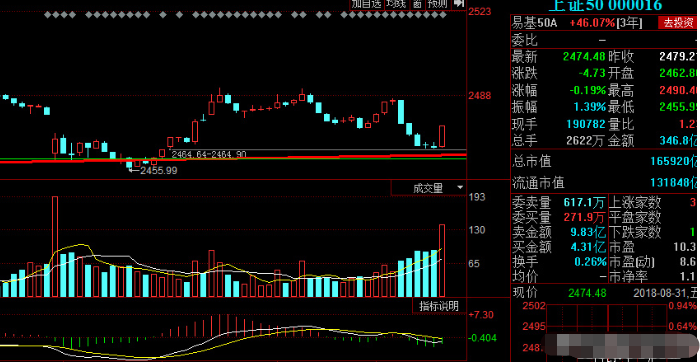Click the 2464.64-2464.90 gap label
700x362 pixels.
coord(209,154)
